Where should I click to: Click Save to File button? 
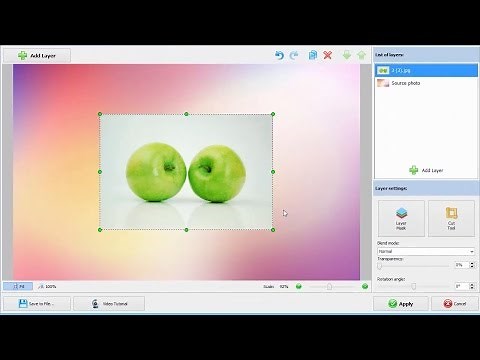(x=37, y=304)
